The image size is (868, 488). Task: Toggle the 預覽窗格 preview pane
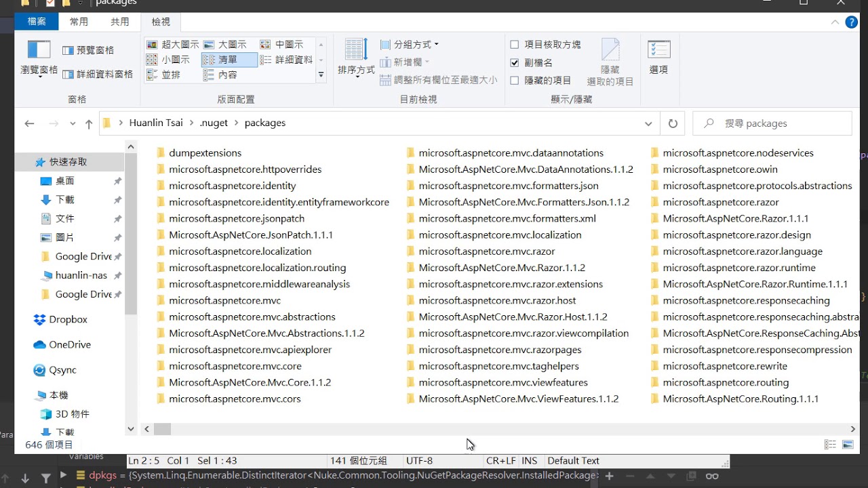[x=88, y=50]
